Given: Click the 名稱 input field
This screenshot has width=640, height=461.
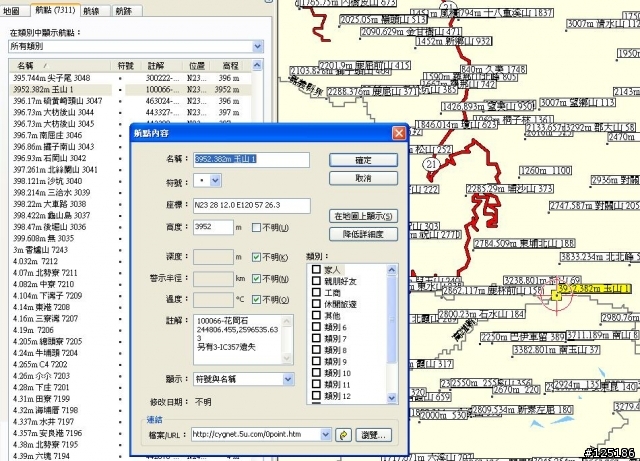Looking at the screenshot, I should 251,160.
